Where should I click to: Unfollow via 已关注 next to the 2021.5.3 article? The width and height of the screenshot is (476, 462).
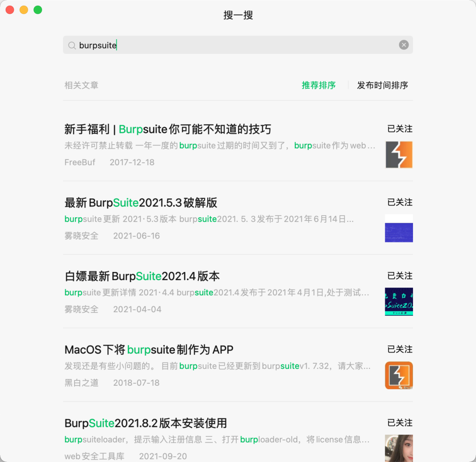(x=399, y=202)
